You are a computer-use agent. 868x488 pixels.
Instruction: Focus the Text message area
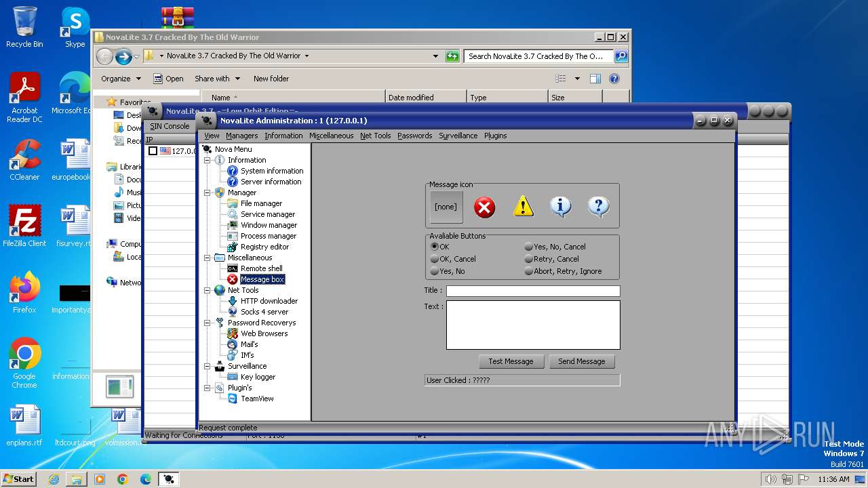coord(533,325)
